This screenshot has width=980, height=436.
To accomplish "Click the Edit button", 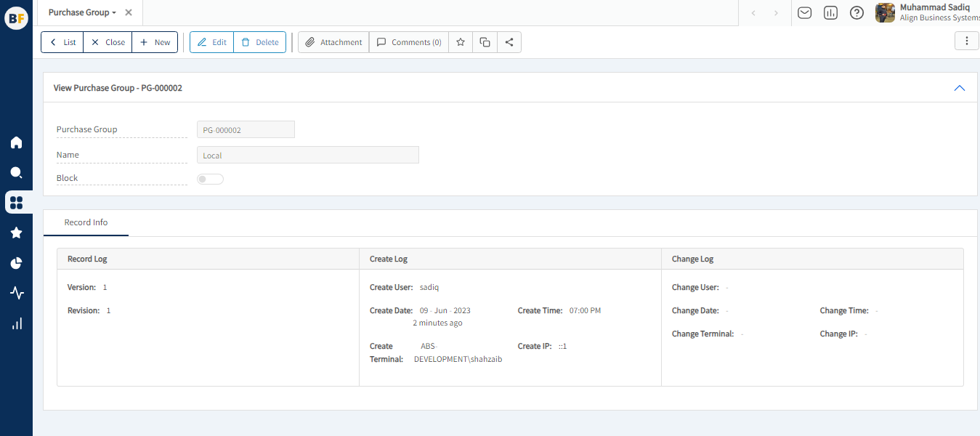I will click(211, 42).
